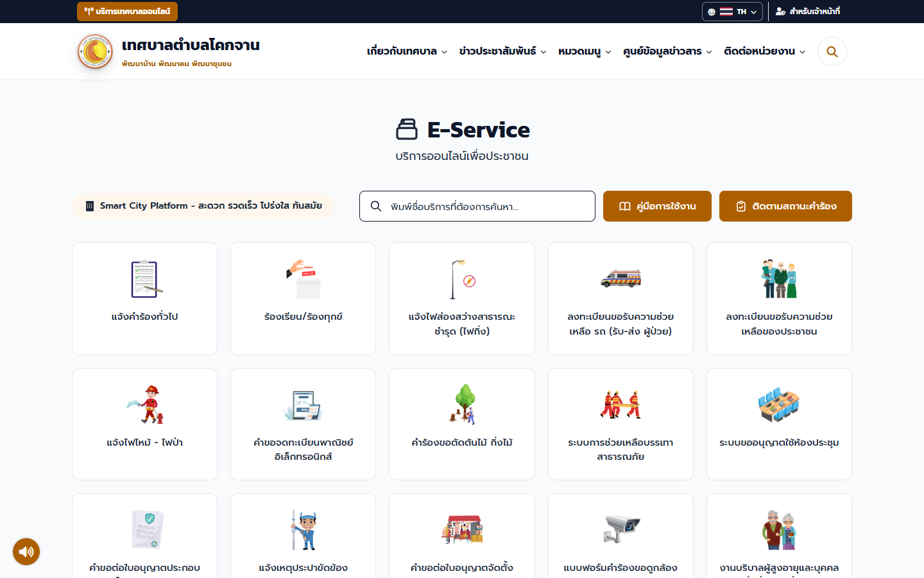Expand the ข่าวประชาสัมพันธ์ menu
This screenshot has width=924, height=578.
click(502, 51)
